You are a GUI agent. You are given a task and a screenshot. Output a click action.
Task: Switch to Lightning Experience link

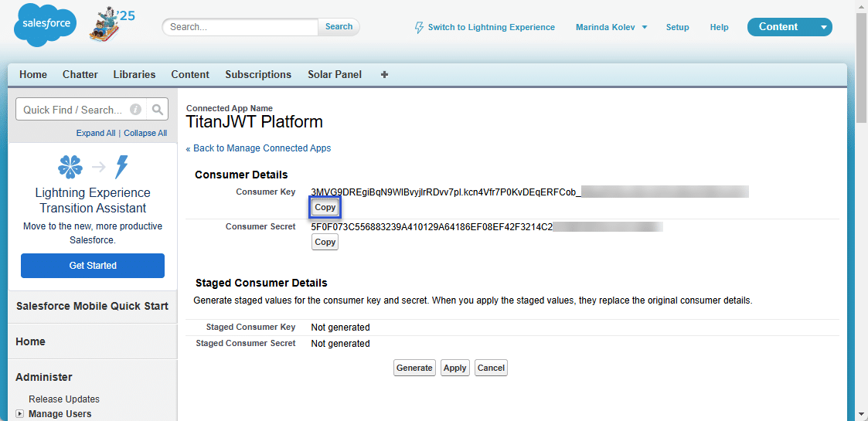point(491,27)
